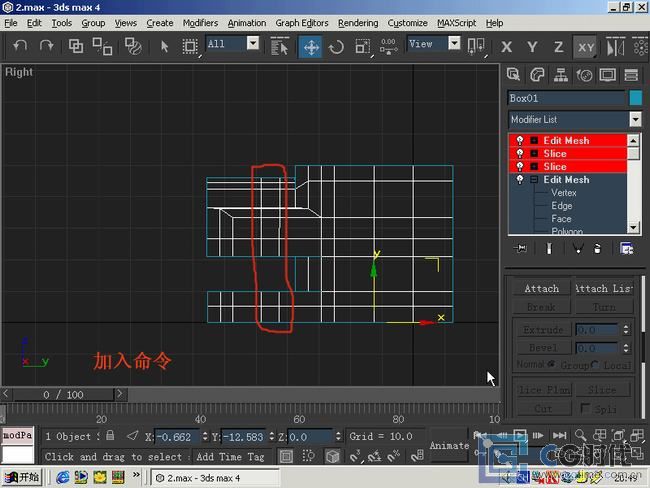
Task: Click the Animate button
Action: point(449,446)
